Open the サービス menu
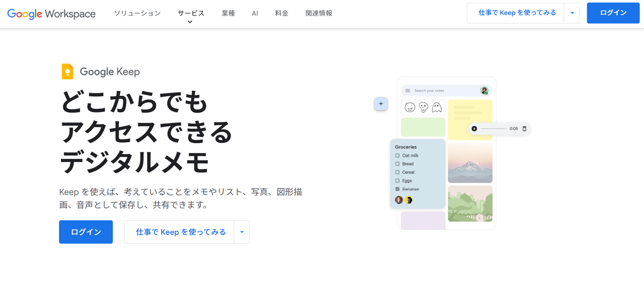 pos(191,13)
